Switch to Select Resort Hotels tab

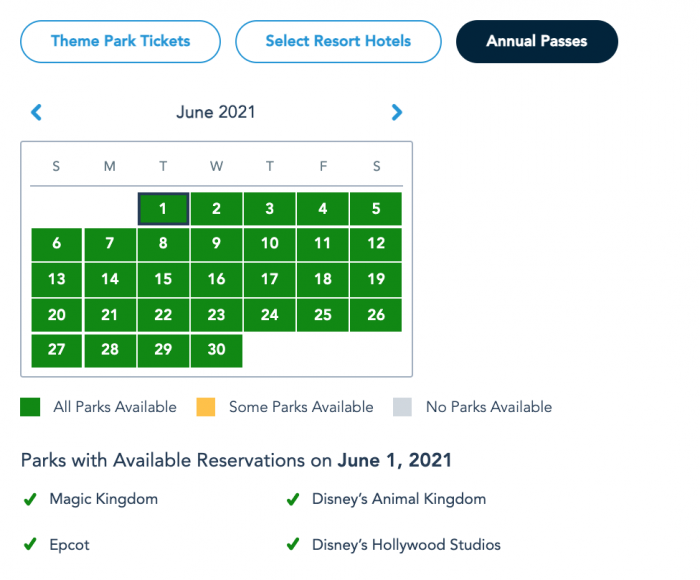tap(338, 42)
